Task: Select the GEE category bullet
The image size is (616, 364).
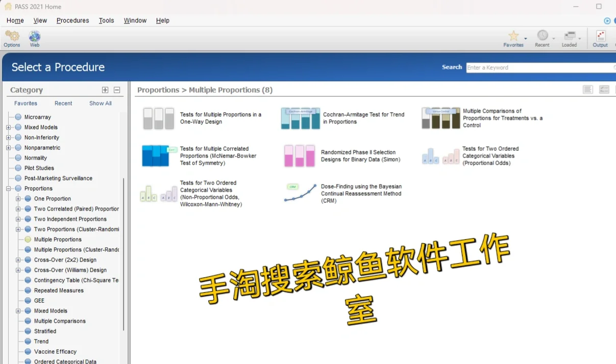Action: (x=28, y=300)
